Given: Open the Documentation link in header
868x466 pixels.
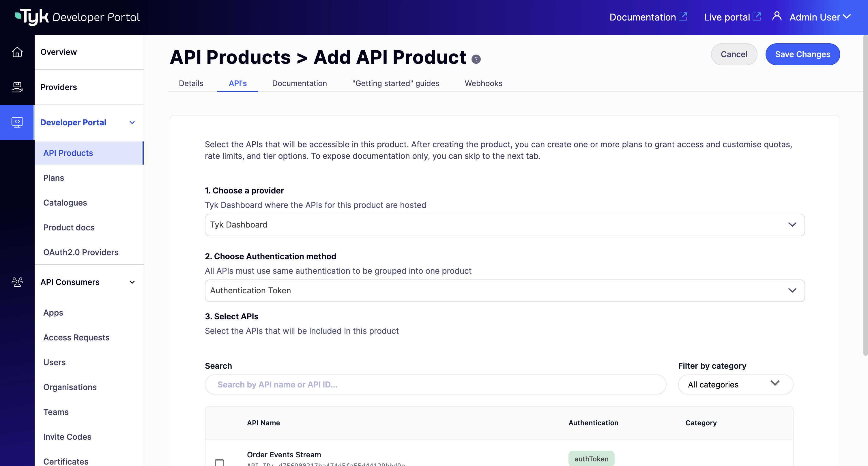Looking at the screenshot, I should (x=643, y=17).
